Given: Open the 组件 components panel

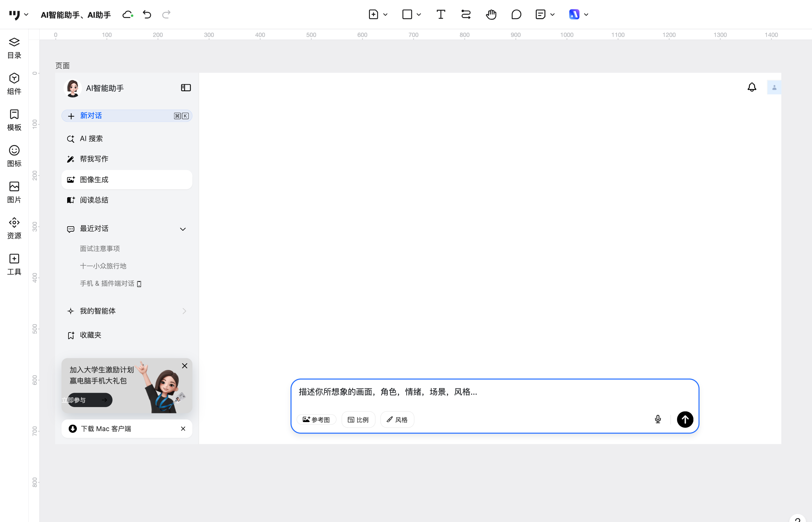Looking at the screenshot, I should point(14,84).
